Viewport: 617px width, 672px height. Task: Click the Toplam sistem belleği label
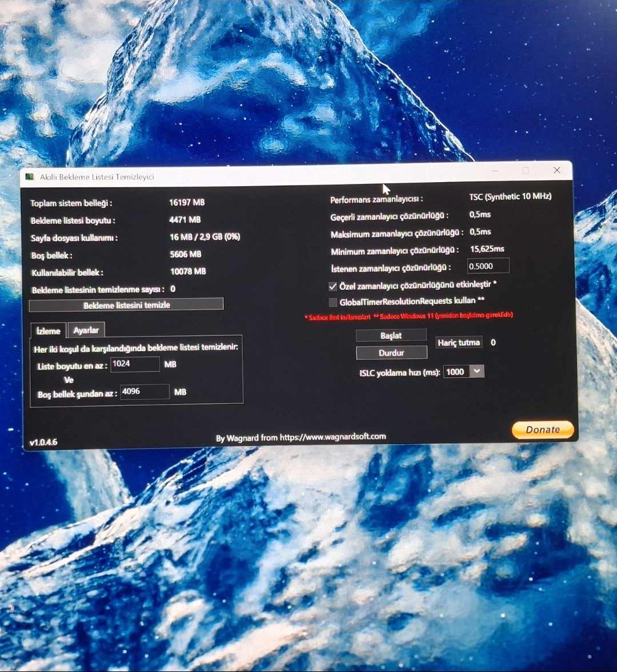tap(71, 203)
